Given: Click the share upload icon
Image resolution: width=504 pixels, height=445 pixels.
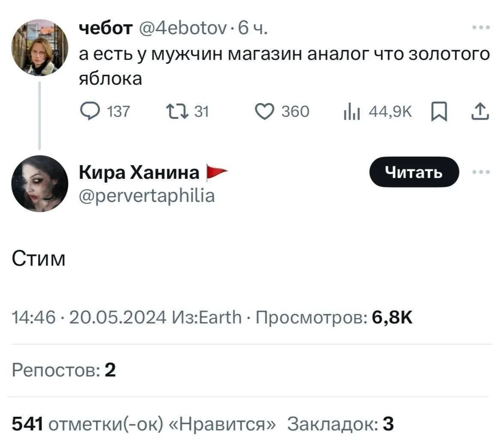Looking at the screenshot, I should pos(480,112).
